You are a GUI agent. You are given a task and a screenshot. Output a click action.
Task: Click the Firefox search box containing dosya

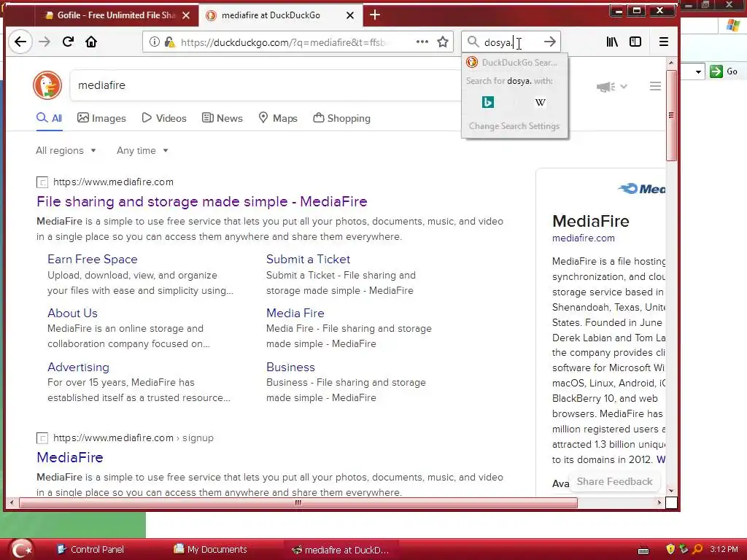(x=511, y=42)
